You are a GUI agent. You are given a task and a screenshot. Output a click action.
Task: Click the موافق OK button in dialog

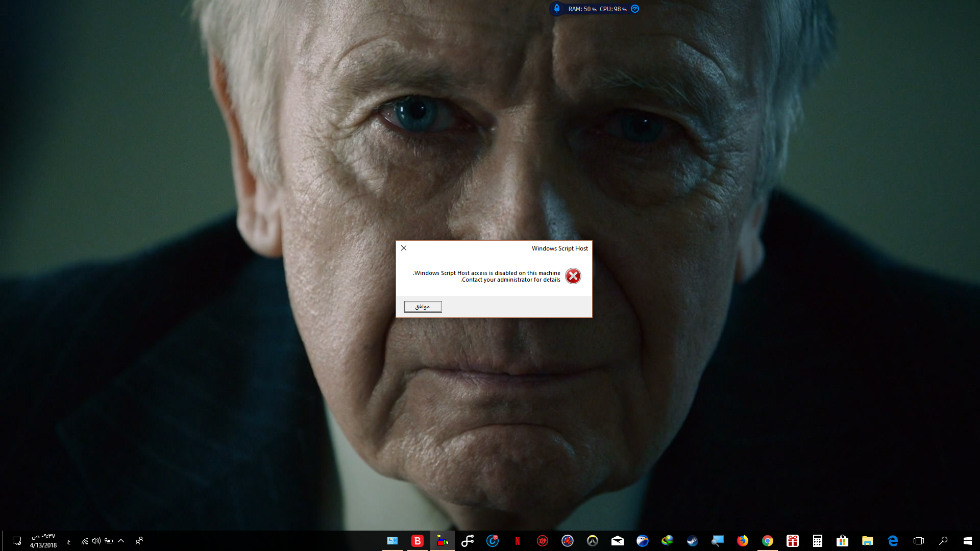[423, 307]
